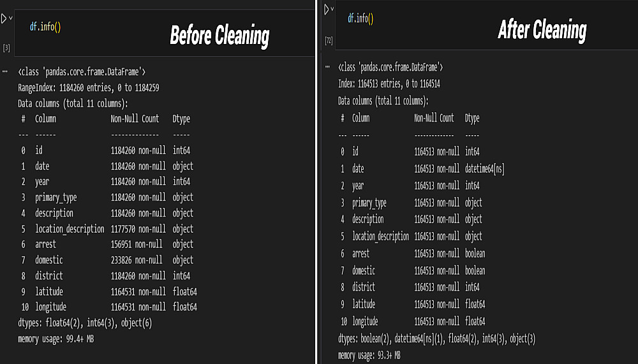Click the 'Before Cleaning' heading text
This screenshot has width=638, height=364.
tap(219, 36)
